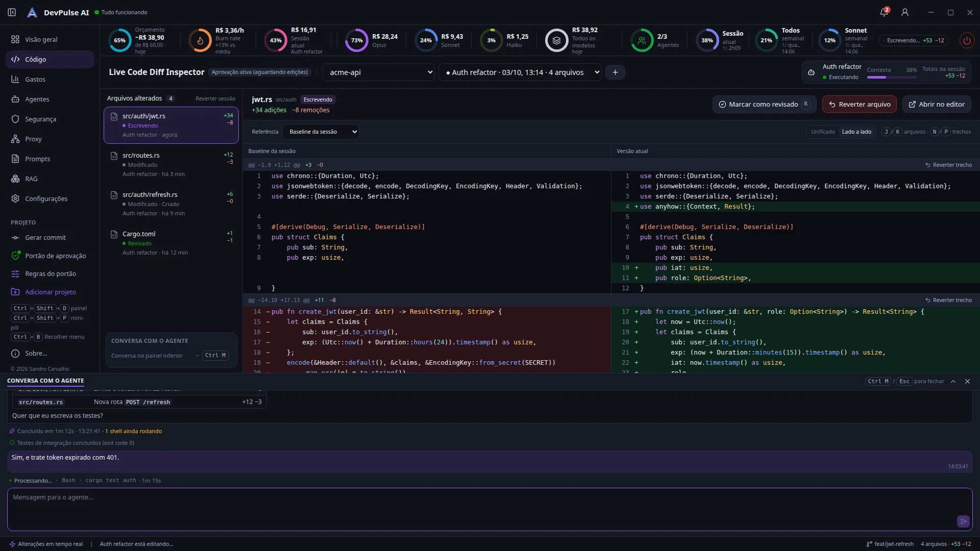
Task: Click the Auth refactor agent robot icon
Action: pyautogui.click(x=811, y=72)
